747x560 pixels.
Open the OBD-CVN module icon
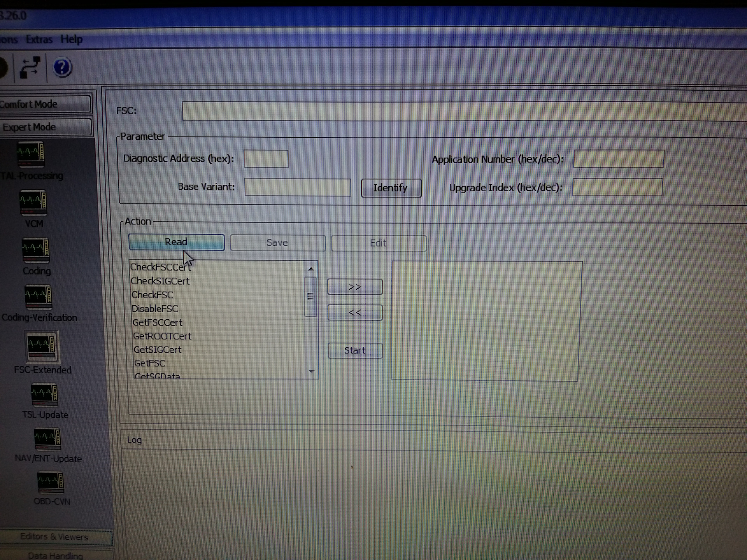point(50,482)
